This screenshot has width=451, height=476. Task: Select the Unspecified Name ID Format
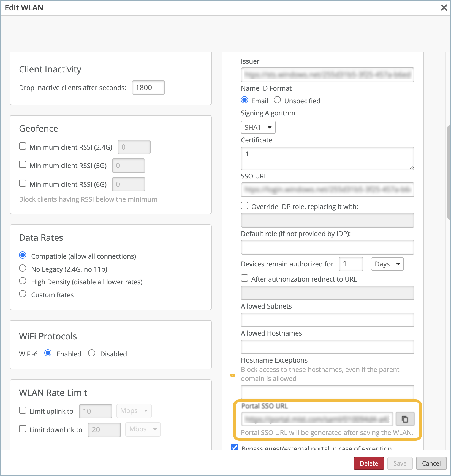coord(277,100)
